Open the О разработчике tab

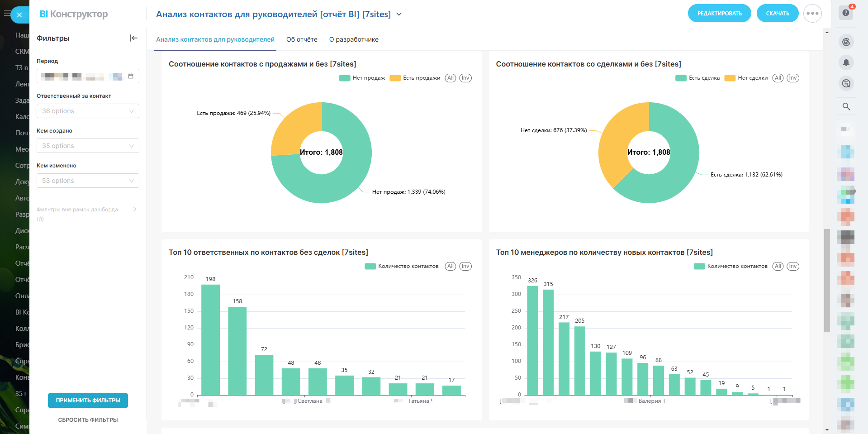[354, 39]
